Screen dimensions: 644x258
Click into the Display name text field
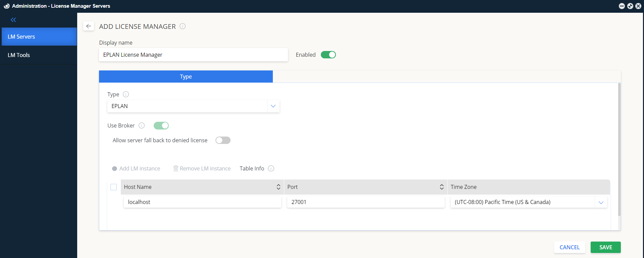coord(193,55)
